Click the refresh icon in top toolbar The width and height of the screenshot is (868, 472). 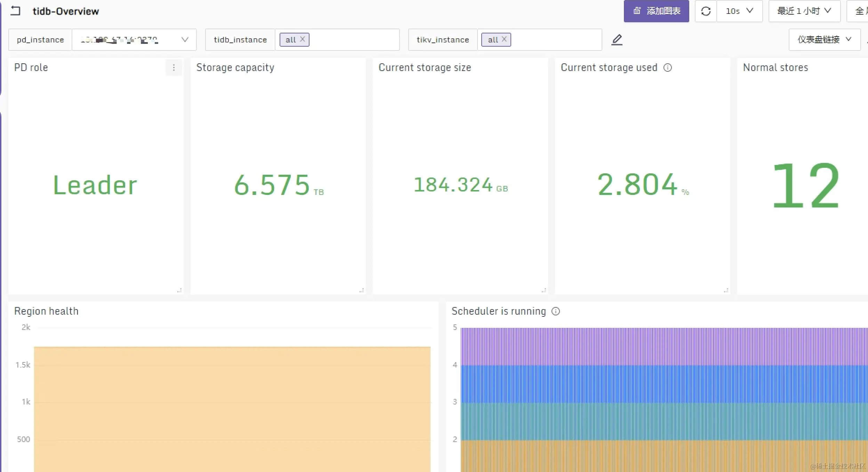click(706, 11)
